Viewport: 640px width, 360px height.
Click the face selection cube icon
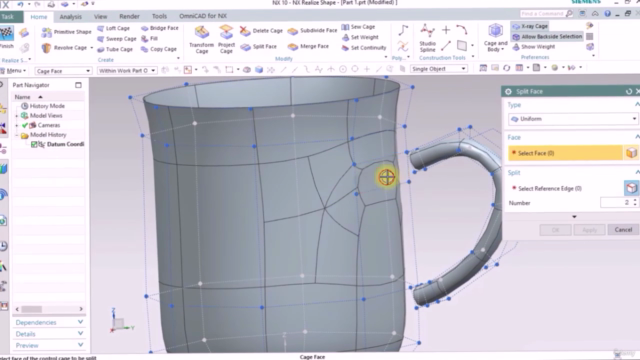pyautogui.click(x=631, y=153)
